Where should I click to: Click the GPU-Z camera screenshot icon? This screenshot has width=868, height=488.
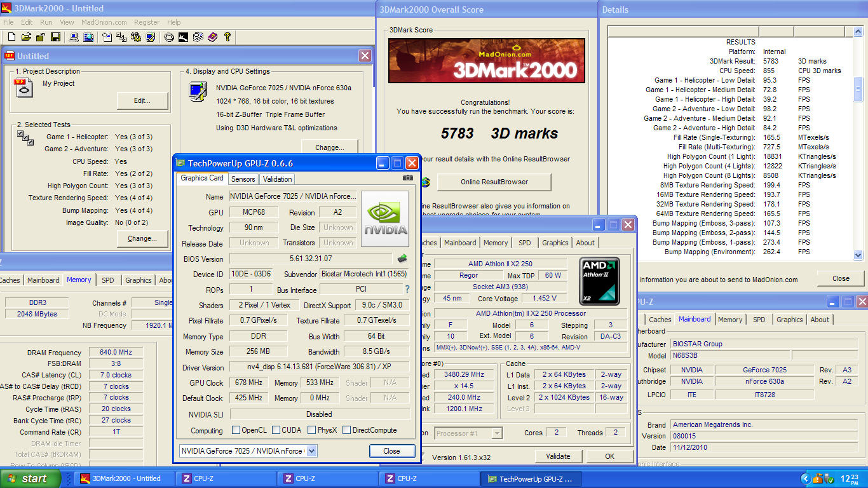(408, 178)
